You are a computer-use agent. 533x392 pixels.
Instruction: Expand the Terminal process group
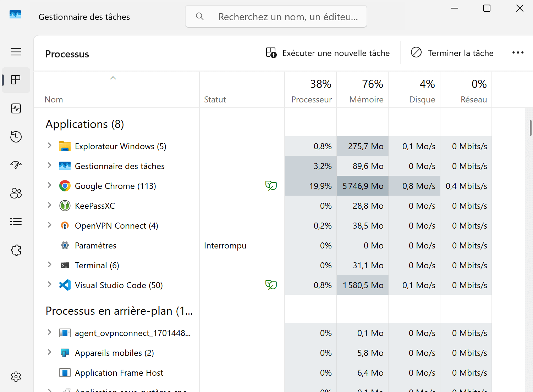pos(50,265)
